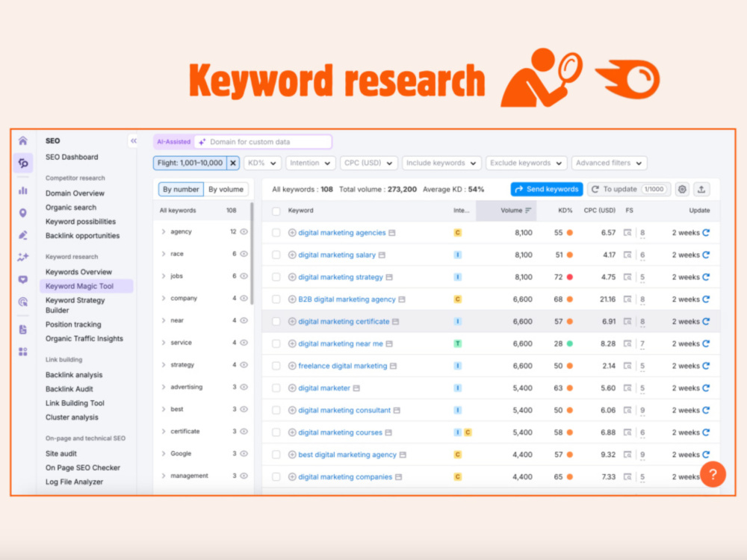Open the Home icon in the left rail
This screenshot has width=747, height=560.
[x=23, y=141]
